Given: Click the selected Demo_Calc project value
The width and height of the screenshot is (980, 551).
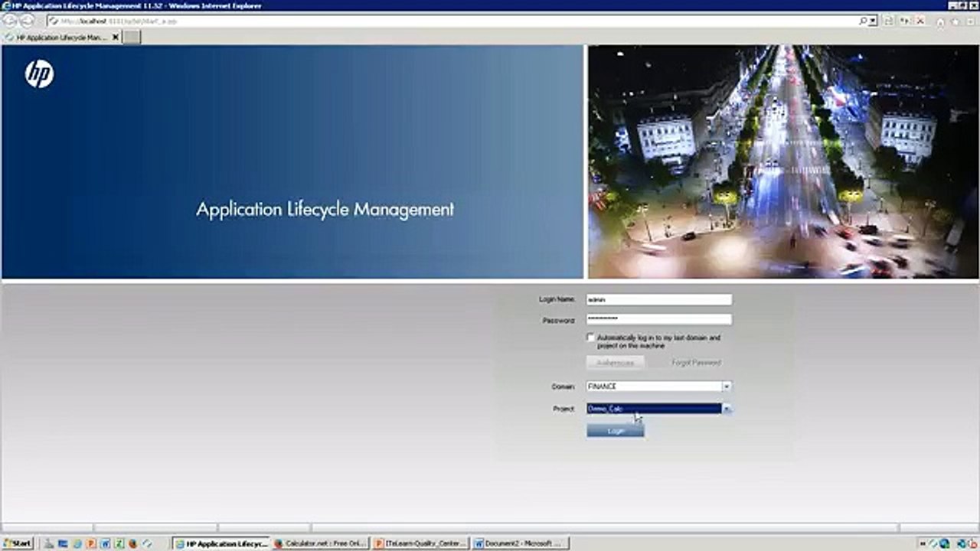Looking at the screenshot, I should pyautogui.click(x=654, y=409).
